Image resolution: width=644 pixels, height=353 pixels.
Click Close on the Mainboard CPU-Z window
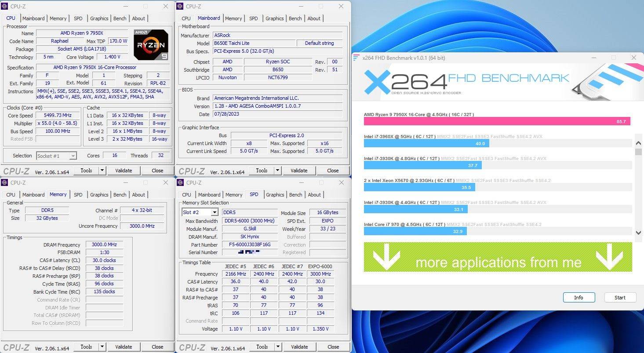point(333,170)
